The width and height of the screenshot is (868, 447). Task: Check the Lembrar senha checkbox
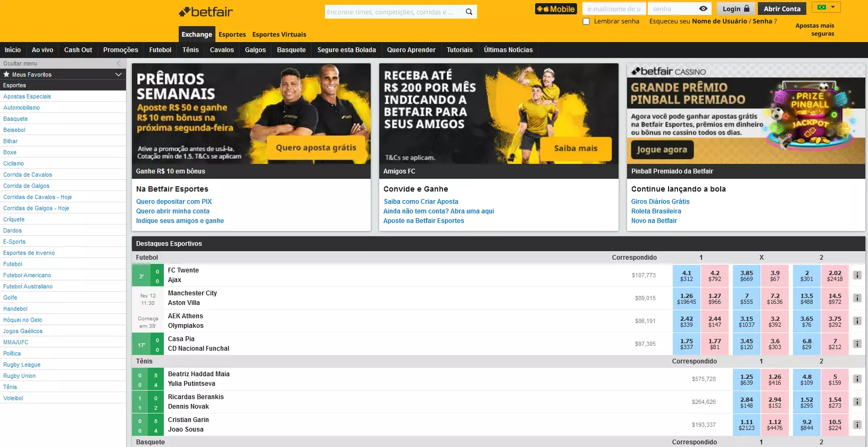[x=586, y=21]
